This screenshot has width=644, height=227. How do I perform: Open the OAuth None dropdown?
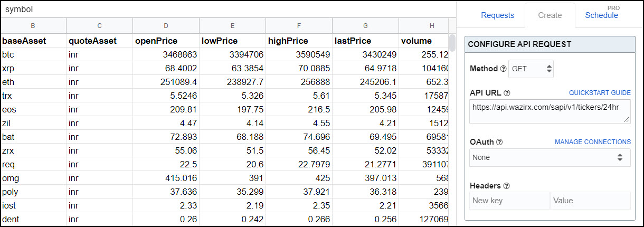pyautogui.click(x=550, y=157)
